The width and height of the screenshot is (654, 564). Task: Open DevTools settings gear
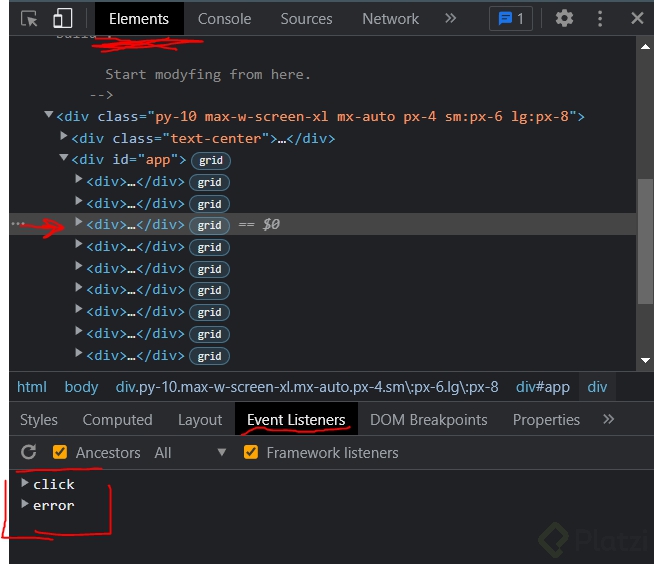click(x=564, y=19)
